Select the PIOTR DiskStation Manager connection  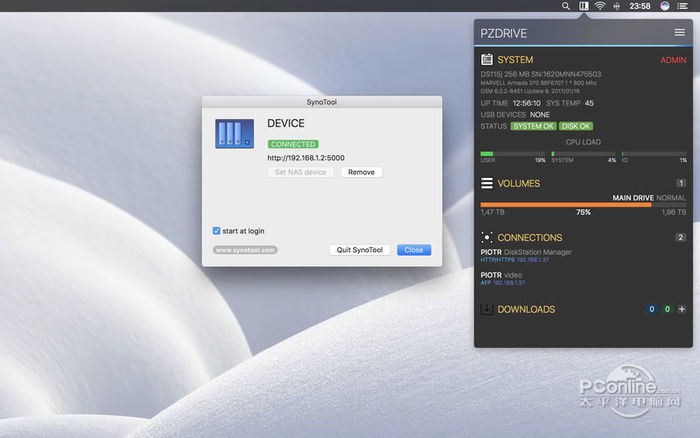pos(526,255)
